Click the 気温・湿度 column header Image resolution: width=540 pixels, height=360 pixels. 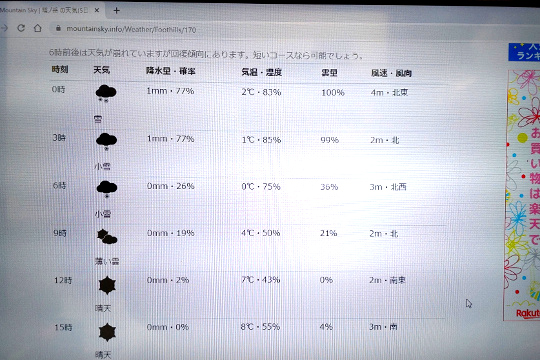coord(261,72)
